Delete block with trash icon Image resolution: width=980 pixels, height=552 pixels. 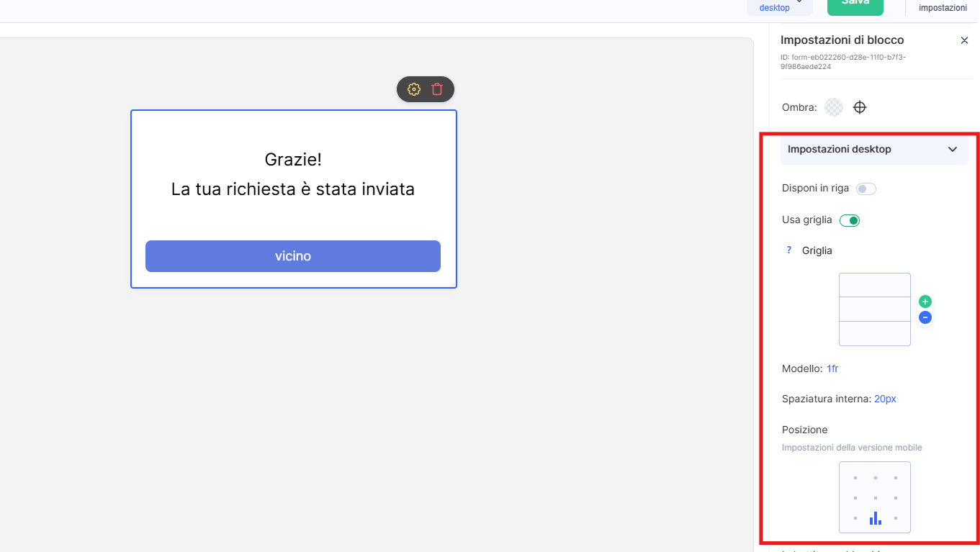(437, 89)
